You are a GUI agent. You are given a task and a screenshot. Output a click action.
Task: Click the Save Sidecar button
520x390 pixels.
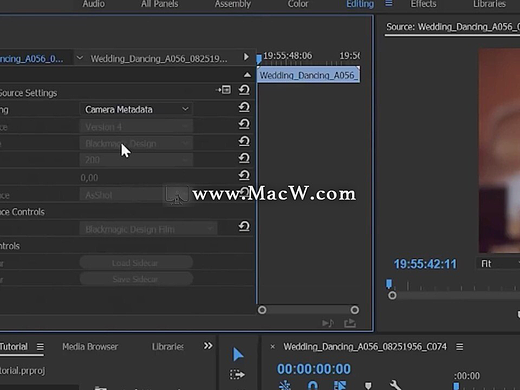click(x=136, y=279)
